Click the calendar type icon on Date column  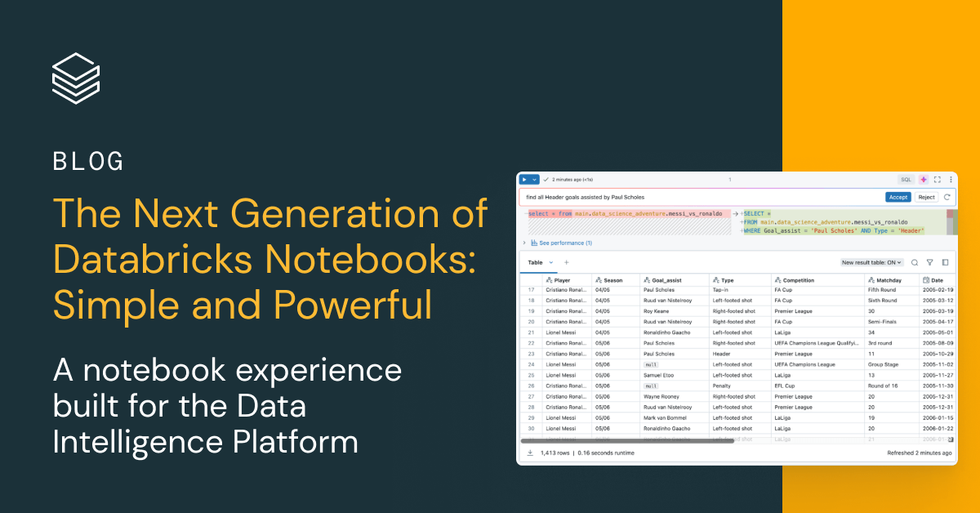tap(926, 280)
